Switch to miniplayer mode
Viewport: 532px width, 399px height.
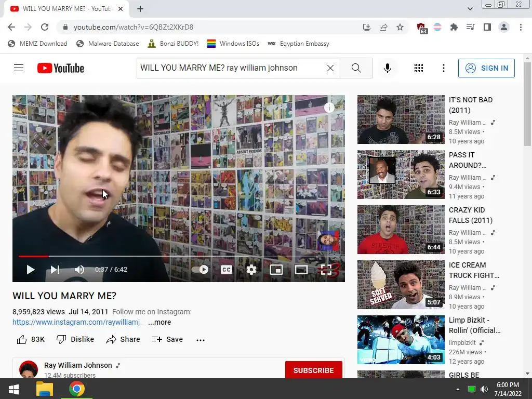click(x=276, y=270)
